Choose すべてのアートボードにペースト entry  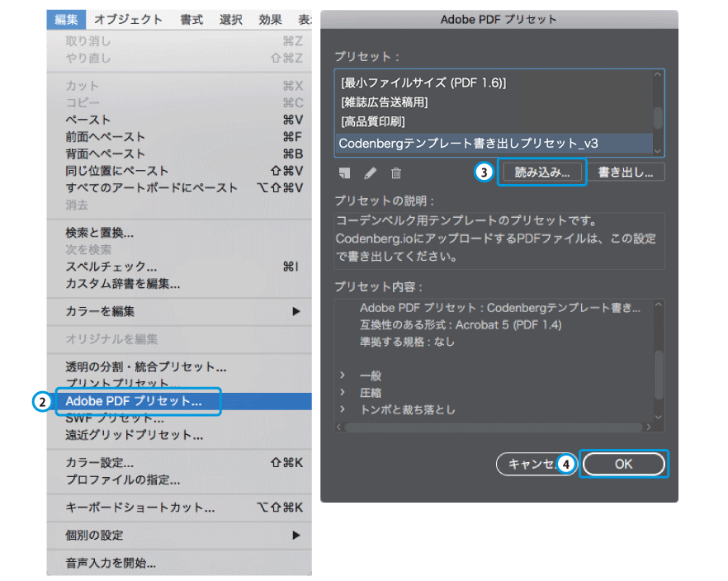(179, 188)
